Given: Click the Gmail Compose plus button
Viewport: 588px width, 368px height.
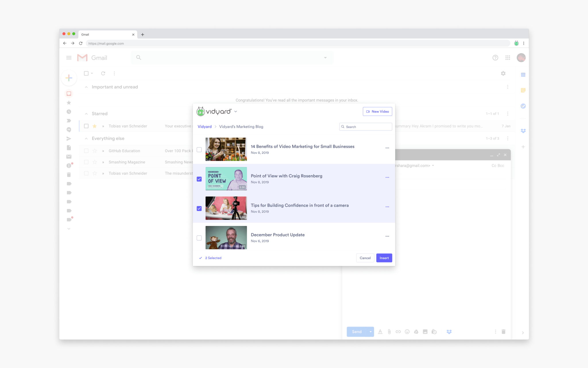Looking at the screenshot, I should 69,78.
